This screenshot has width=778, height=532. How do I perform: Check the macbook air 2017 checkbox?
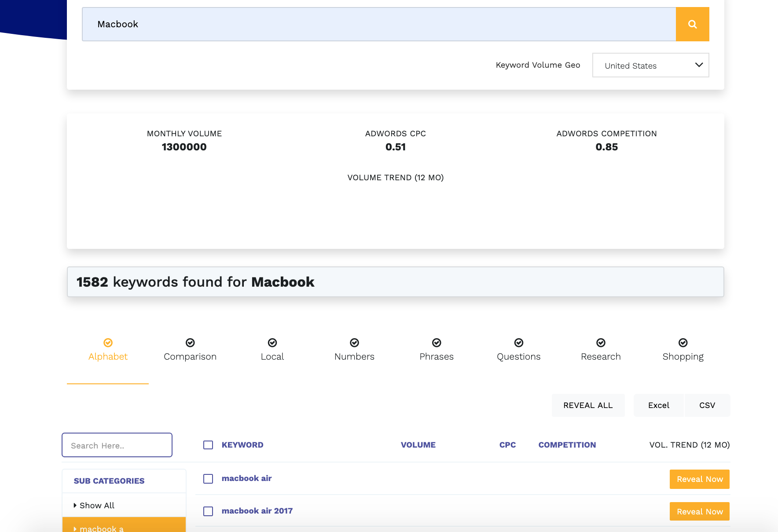click(208, 511)
